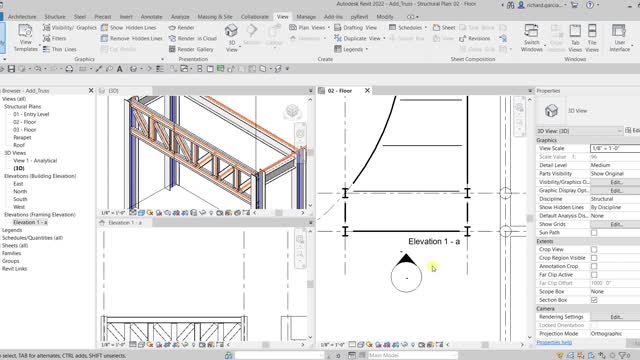
Task: Select Elevation 1 - a in Project Browser
Action: click(30, 222)
